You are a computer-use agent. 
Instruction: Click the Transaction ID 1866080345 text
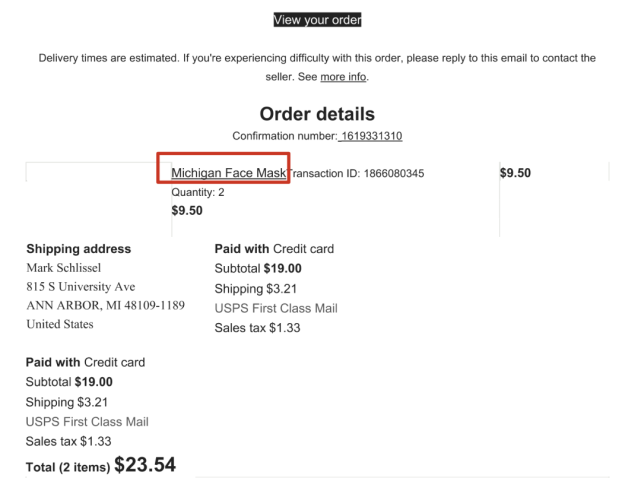point(356,173)
